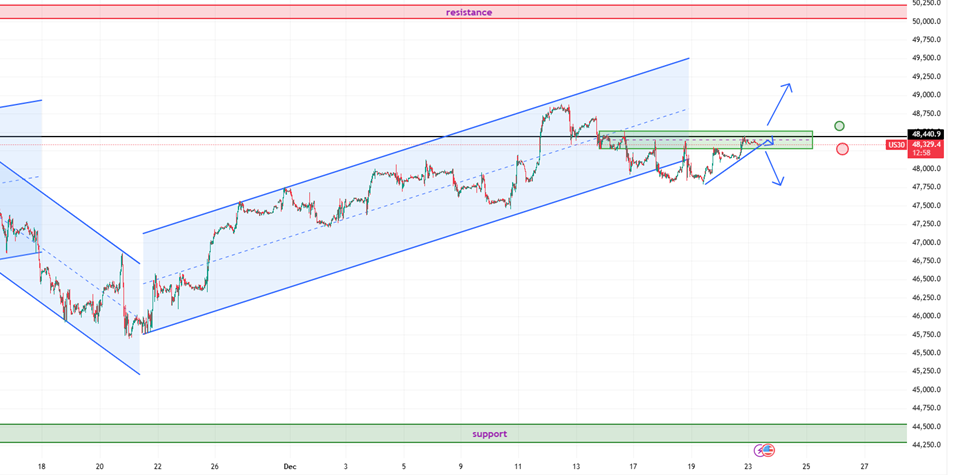Select the red circle marker
The width and height of the screenshot is (953, 475).
click(x=842, y=149)
